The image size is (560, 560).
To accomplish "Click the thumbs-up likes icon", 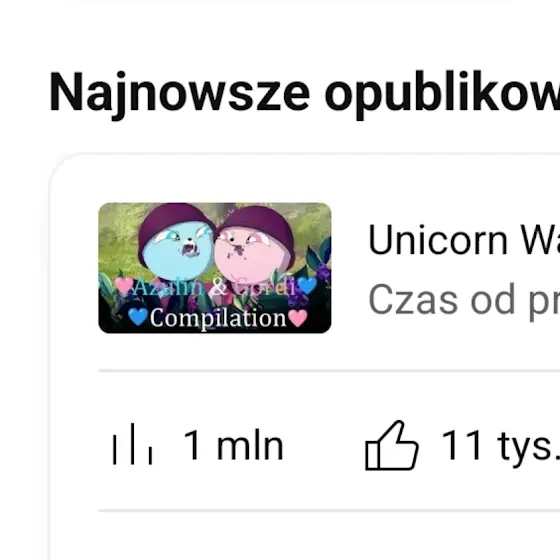I will click(391, 445).
